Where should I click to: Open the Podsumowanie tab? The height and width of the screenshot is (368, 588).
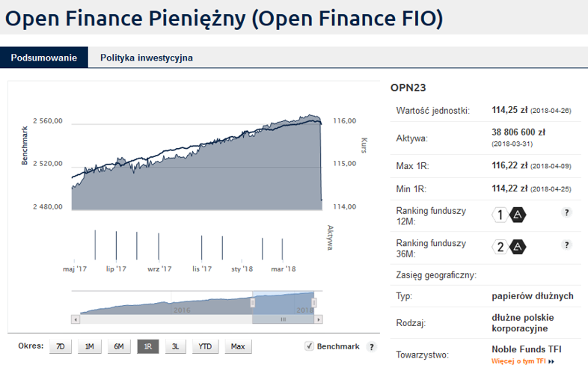tap(44, 58)
